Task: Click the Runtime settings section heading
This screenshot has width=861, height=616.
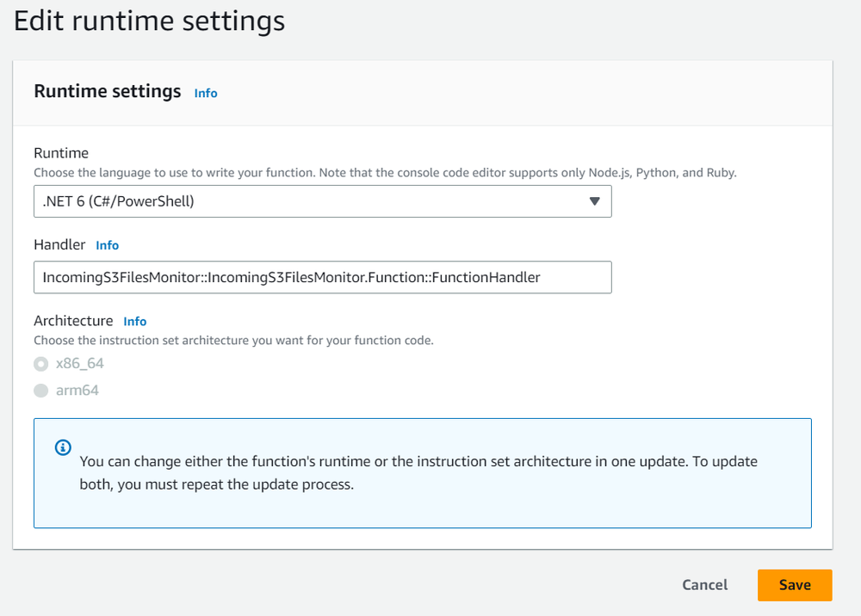Action: click(107, 91)
